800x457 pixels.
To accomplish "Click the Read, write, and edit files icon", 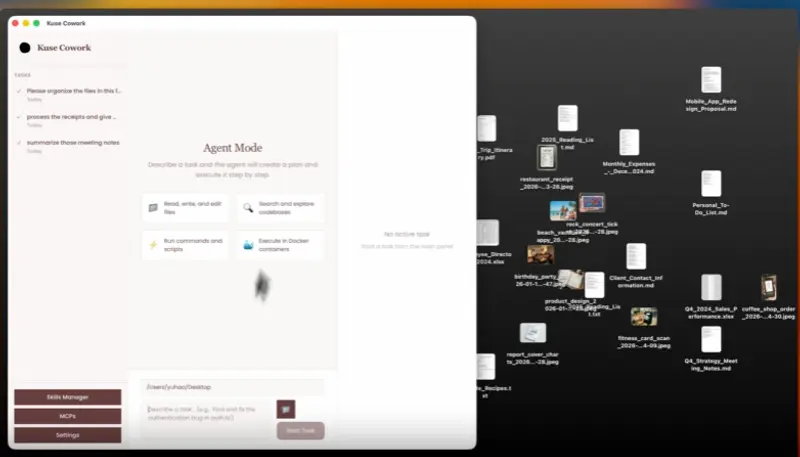I will coord(153,208).
